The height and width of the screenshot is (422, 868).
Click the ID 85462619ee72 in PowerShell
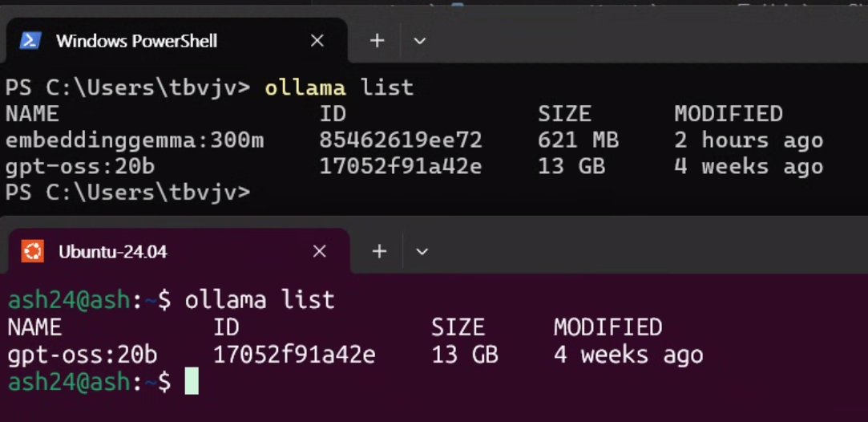[401, 140]
